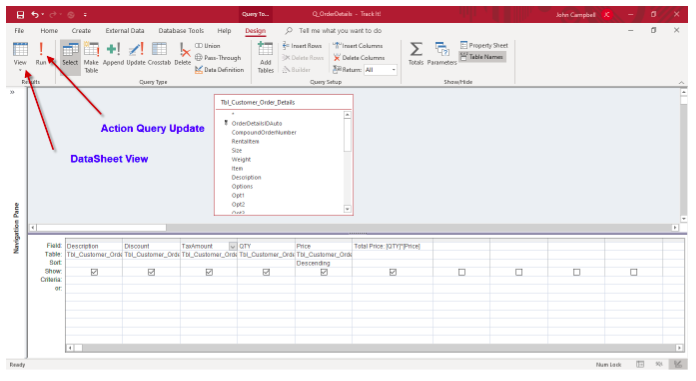The image size is (696, 381).
Task: Click Add Tables in Query Setup
Action: coord(265,58)
